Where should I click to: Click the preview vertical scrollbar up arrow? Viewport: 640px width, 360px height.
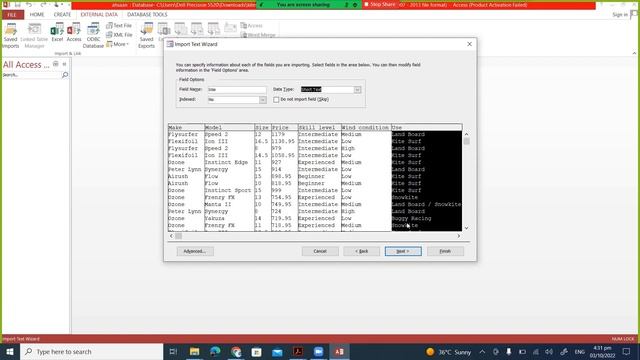click(x=466, y=134)
